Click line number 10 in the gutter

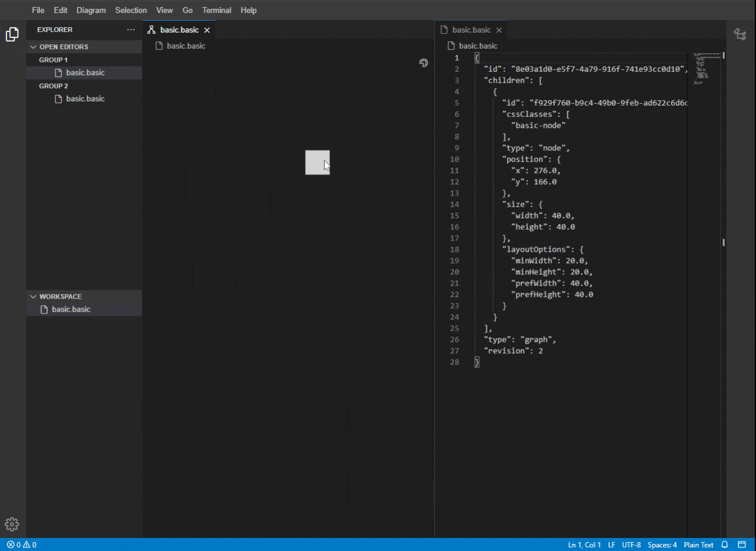455,159
